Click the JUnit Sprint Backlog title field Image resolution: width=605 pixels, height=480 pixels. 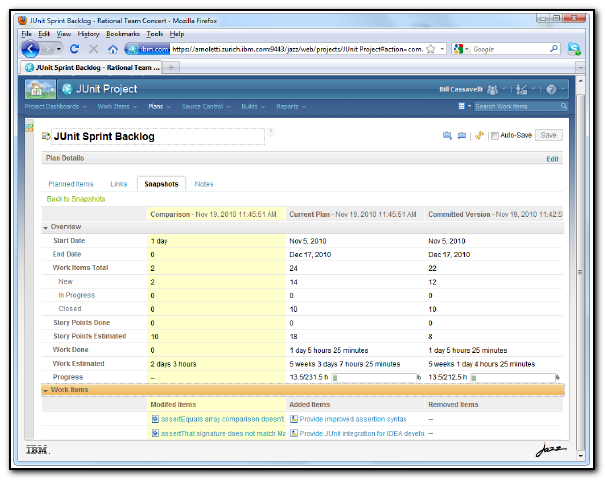tap(158, 136)
